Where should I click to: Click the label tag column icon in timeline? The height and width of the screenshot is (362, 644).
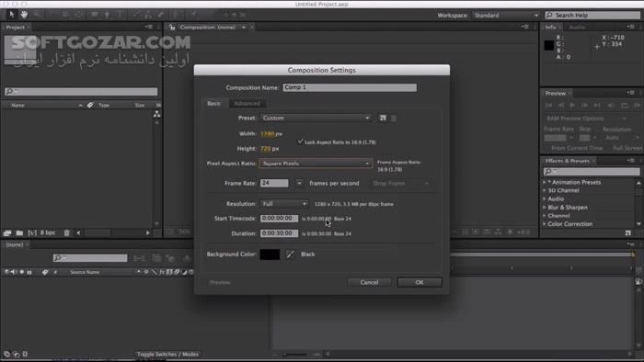(x=45, y=272)
